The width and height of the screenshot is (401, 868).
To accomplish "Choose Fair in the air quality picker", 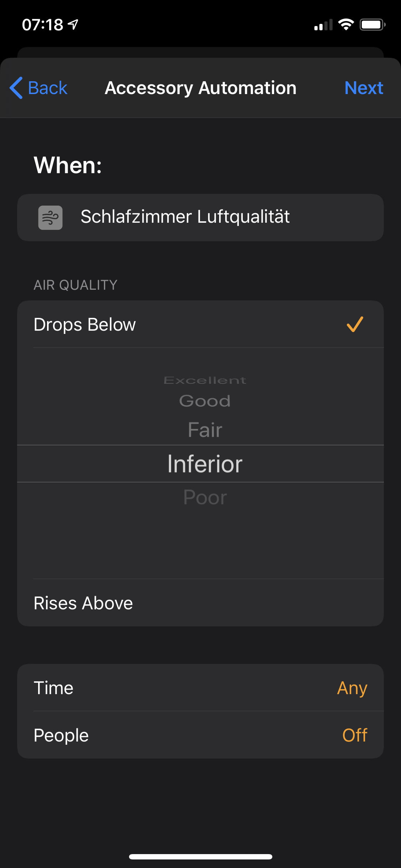I will pyautogui.click(x=205, y=430).
